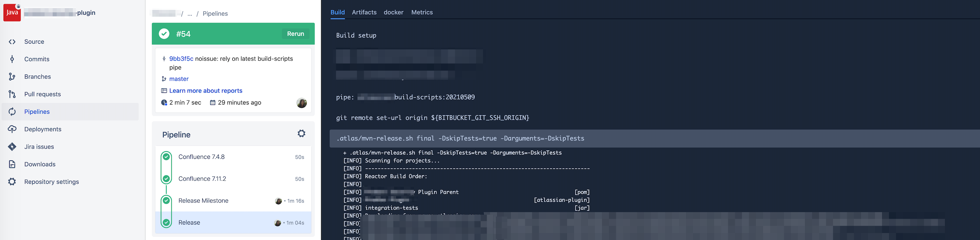This screenshot has height=240, width=980.
Task: Click the Pipelines refresh icon in sidebar
Action: [x=12, y=112]
